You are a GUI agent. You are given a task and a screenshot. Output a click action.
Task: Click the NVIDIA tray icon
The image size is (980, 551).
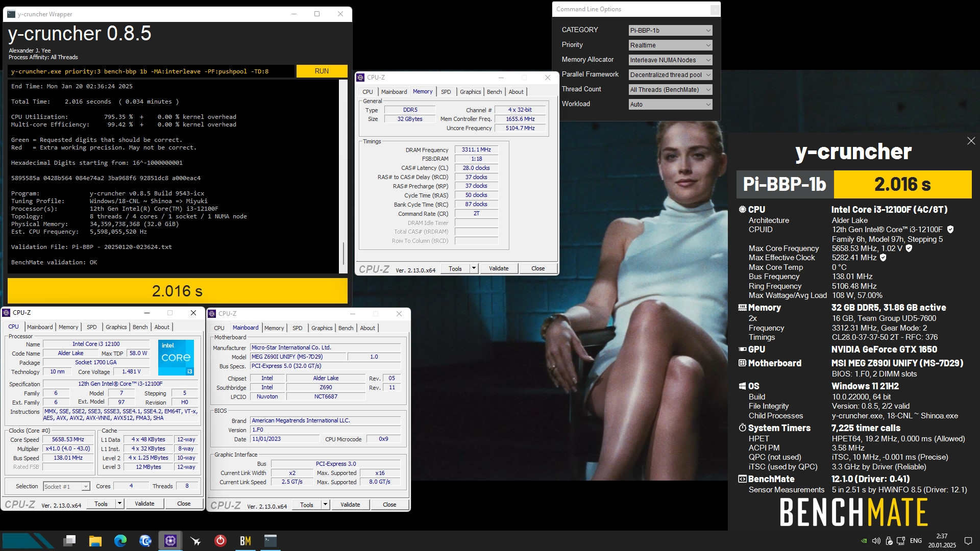pyautogui.click(x=864, y=541)
